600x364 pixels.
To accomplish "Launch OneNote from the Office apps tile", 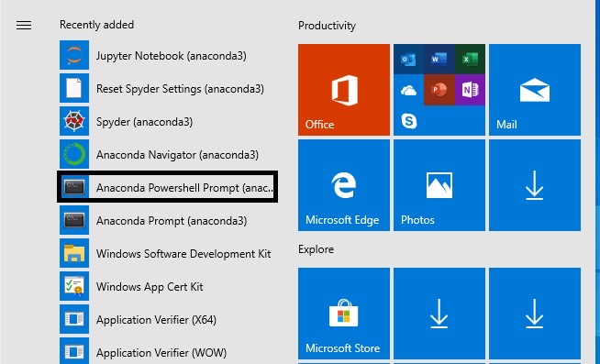I will click(470, 90).
